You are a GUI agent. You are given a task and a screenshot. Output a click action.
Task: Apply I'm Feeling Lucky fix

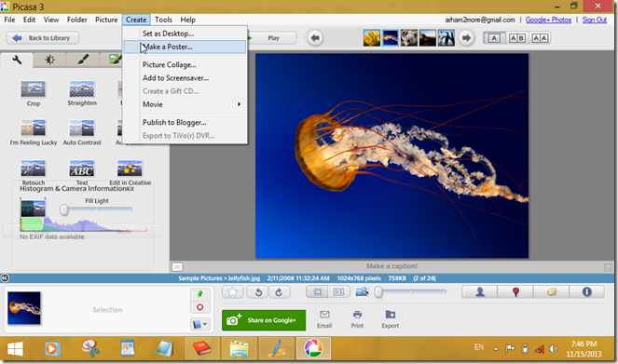pos(34,132)
